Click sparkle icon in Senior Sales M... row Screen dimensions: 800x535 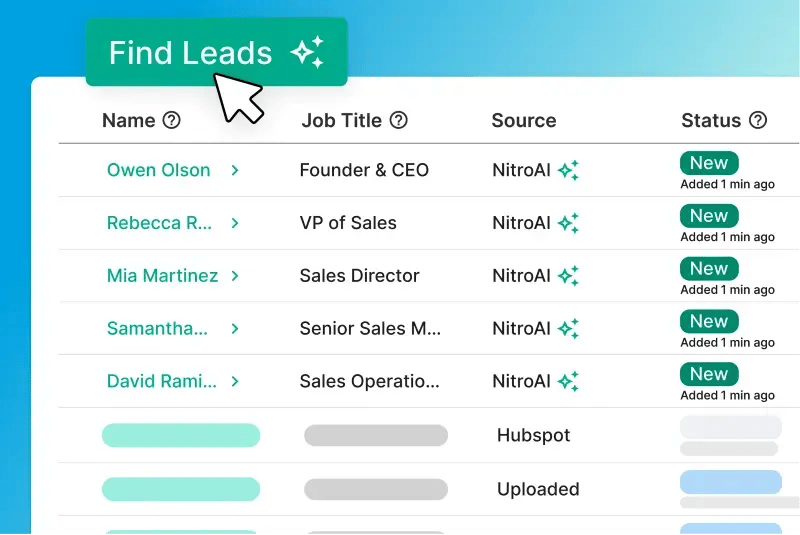[568, 328]
